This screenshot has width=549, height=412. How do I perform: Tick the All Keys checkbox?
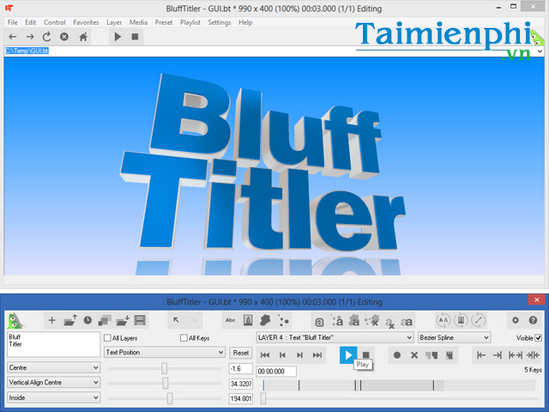click(x=183, y=338)
